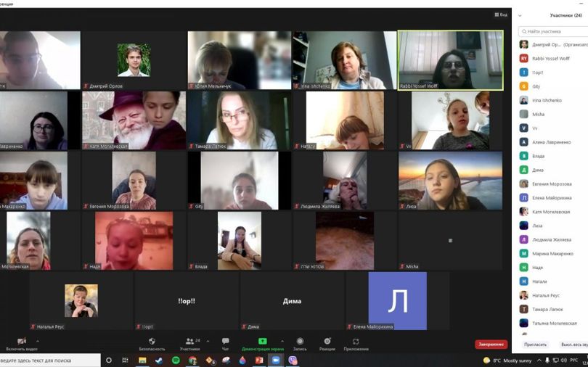This screenshot has width=588, height=367.
Task: Click Rabbi Yossef Wolff's highlighted video tile
Action: click(450, 59)
